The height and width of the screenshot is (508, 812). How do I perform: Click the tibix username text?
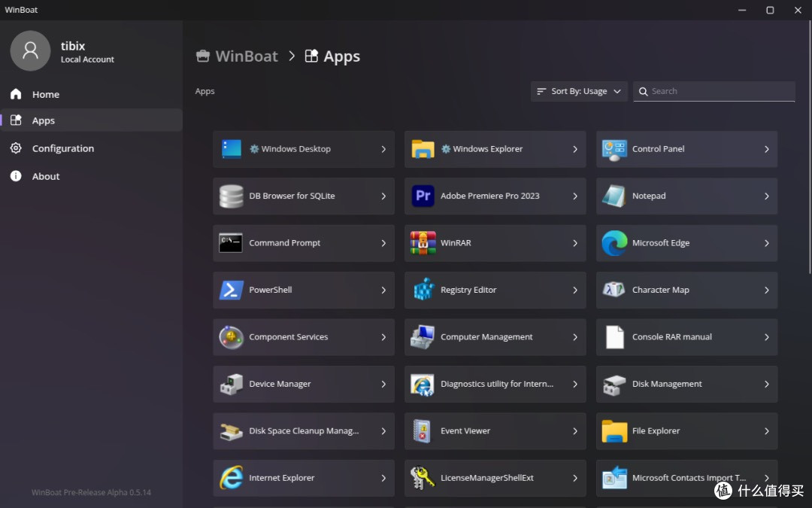(73, 46)
